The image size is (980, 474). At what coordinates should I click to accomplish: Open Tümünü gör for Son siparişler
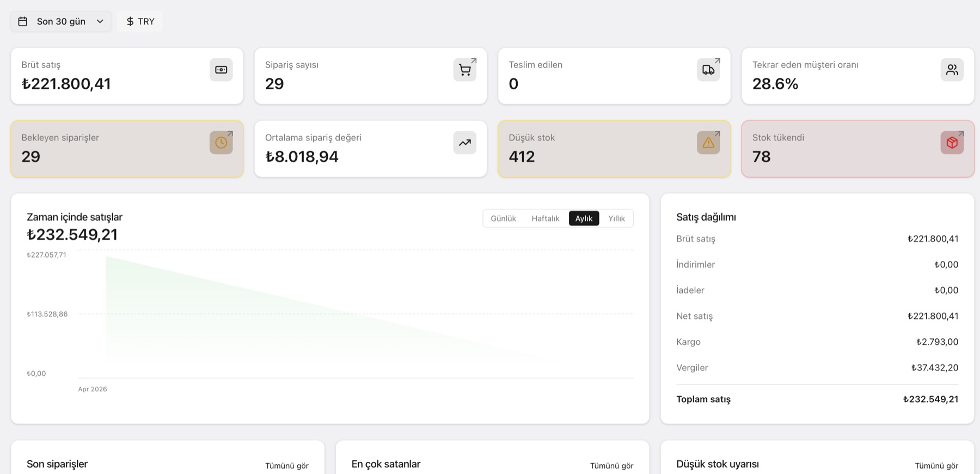pyautogui.click(x=287, y=466)
